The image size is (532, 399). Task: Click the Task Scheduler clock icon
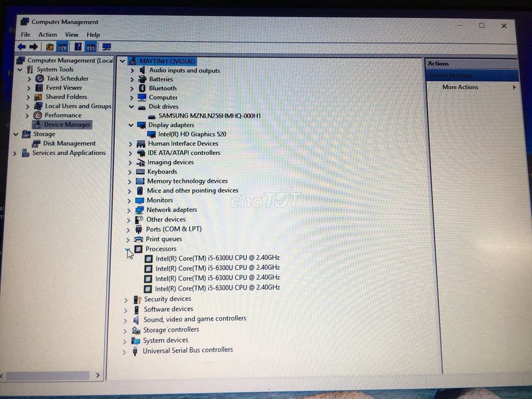click(x=40, y=79)
